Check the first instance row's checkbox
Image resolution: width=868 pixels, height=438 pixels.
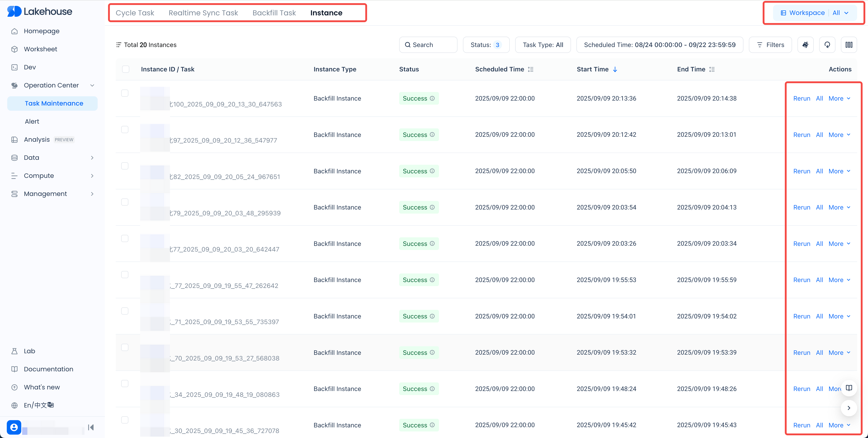pyautogui.click(x=125, y=93)
